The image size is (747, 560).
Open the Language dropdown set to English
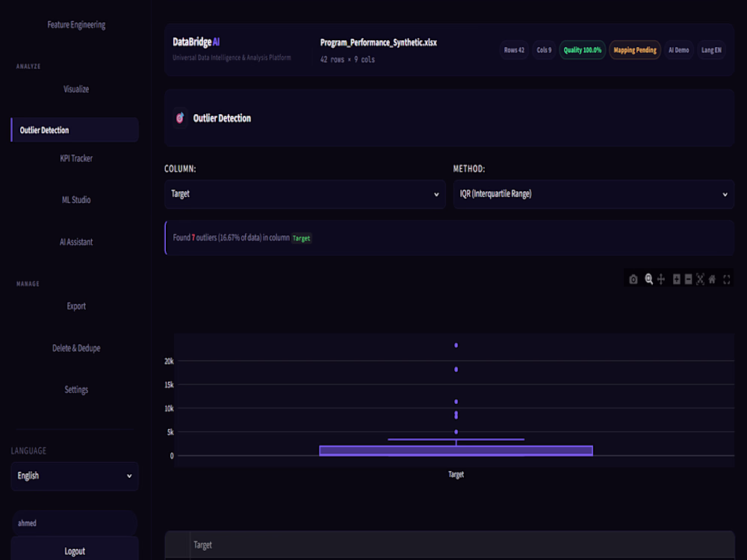75,476
